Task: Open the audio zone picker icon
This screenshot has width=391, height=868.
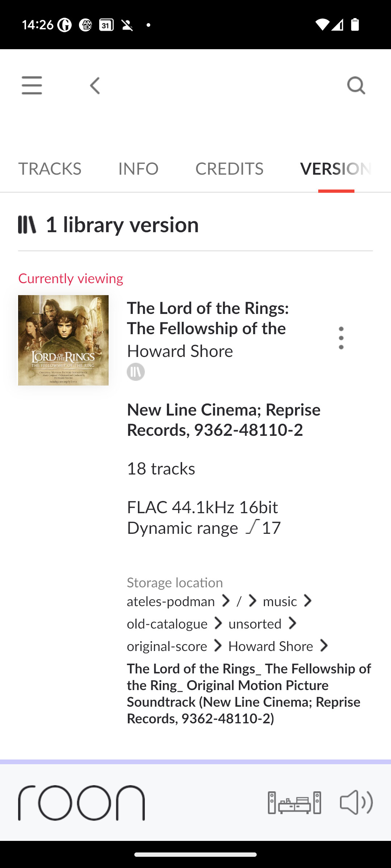Action: (294, 803)
